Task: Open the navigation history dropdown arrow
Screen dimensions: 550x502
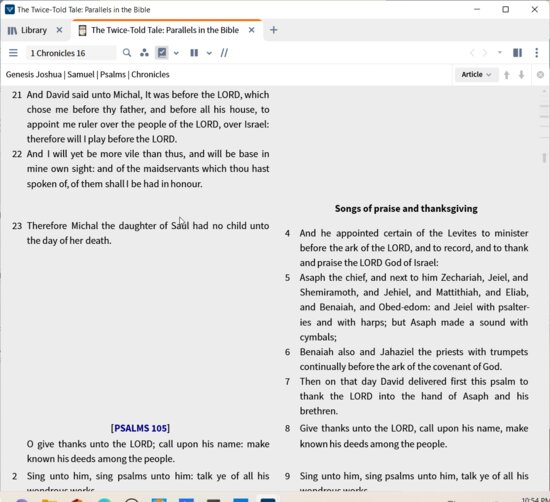Action: tap(500, 53)
